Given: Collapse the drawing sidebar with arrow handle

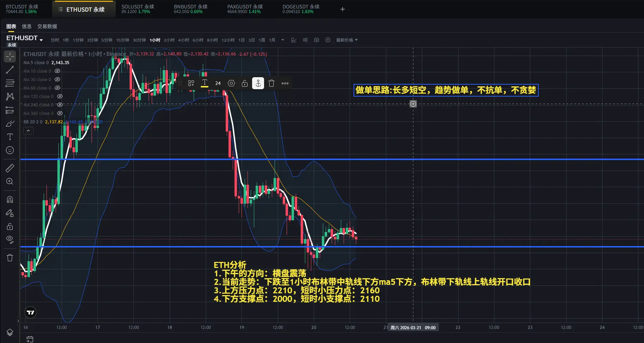Looking at the screenshot, I should click(18, 321).
